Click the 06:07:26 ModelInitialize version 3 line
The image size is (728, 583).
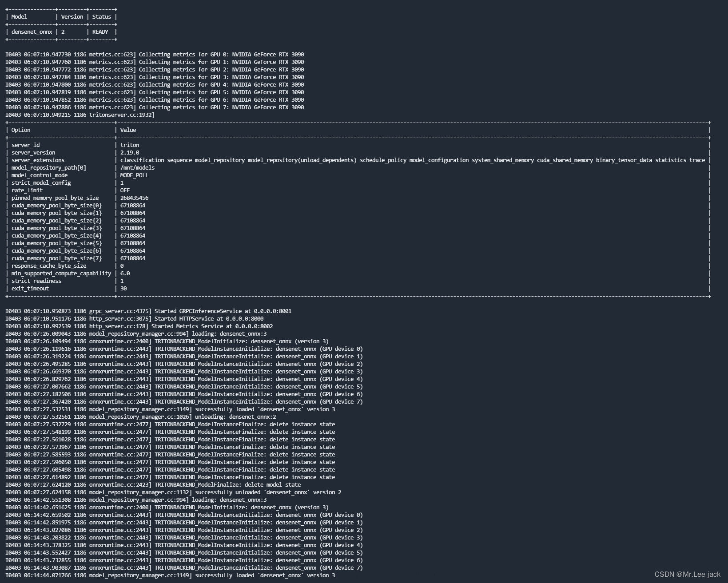(167, 341)
